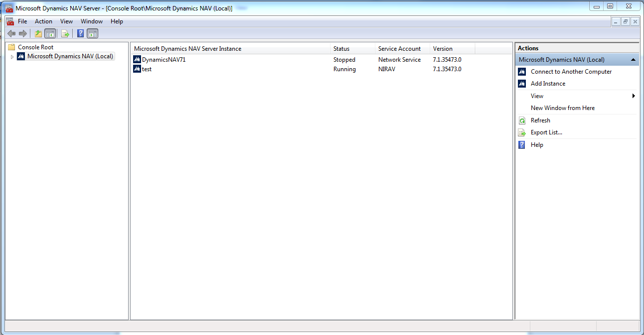This screenshot has height=335, width=644.
Task: Open the Action menu
Action: click(43, 21)
